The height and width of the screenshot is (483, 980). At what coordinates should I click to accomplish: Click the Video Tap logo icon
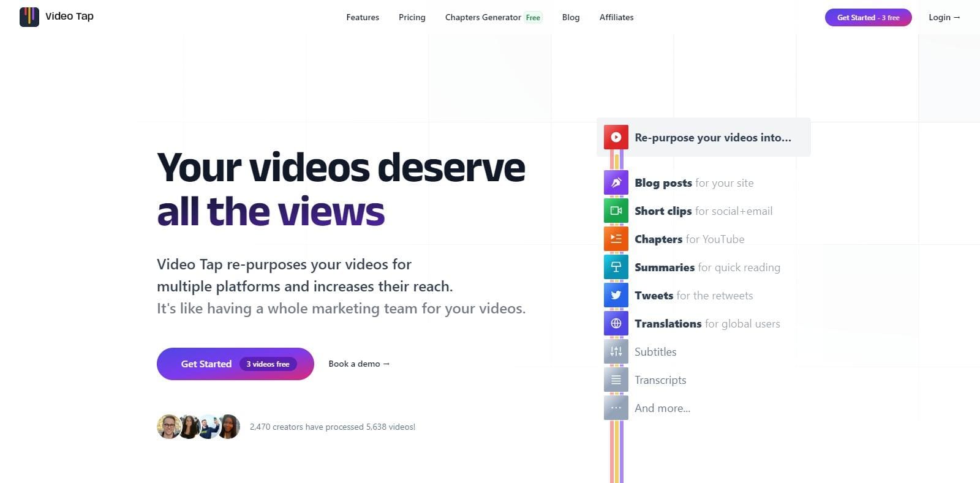[x=29, y=17]
